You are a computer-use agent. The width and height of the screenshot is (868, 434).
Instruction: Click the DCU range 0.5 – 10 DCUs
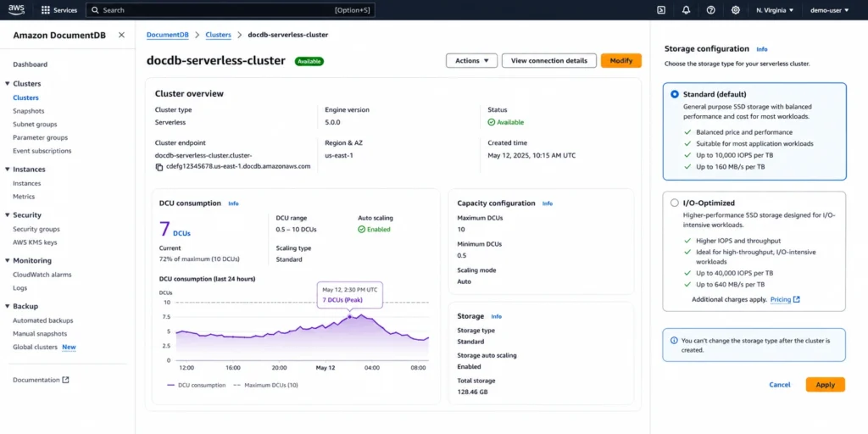[x=296, y=229]
